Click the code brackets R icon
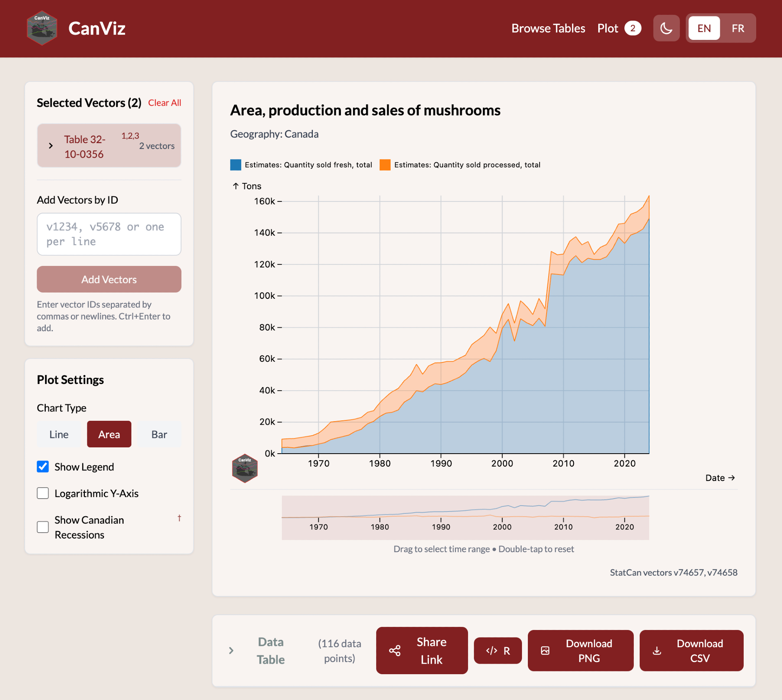 tap(491, 651)
